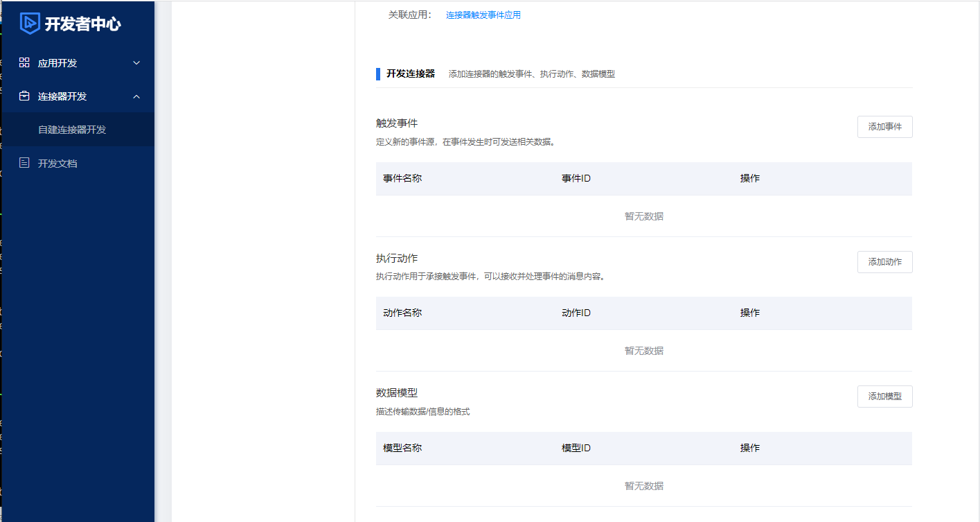980x522 pixels.
Task: Click 操作 header in 触发事件 table
Action: click(750, 178)
